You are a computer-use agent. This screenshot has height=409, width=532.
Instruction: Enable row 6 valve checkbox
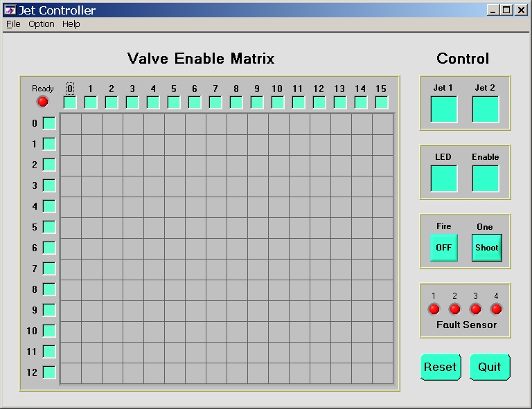point(49,248)
